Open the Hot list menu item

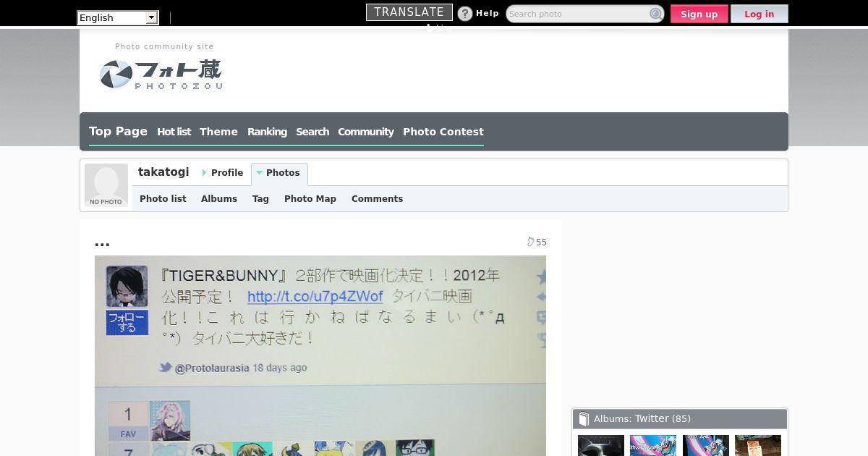click(174, 132)
